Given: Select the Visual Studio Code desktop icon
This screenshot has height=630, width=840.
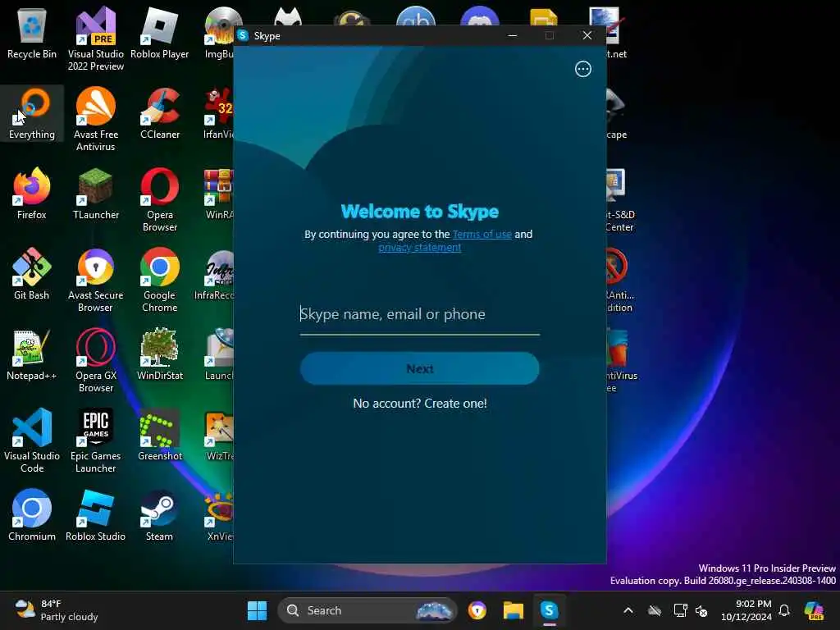Looking at the screenshot, I should tap(32, 441).
